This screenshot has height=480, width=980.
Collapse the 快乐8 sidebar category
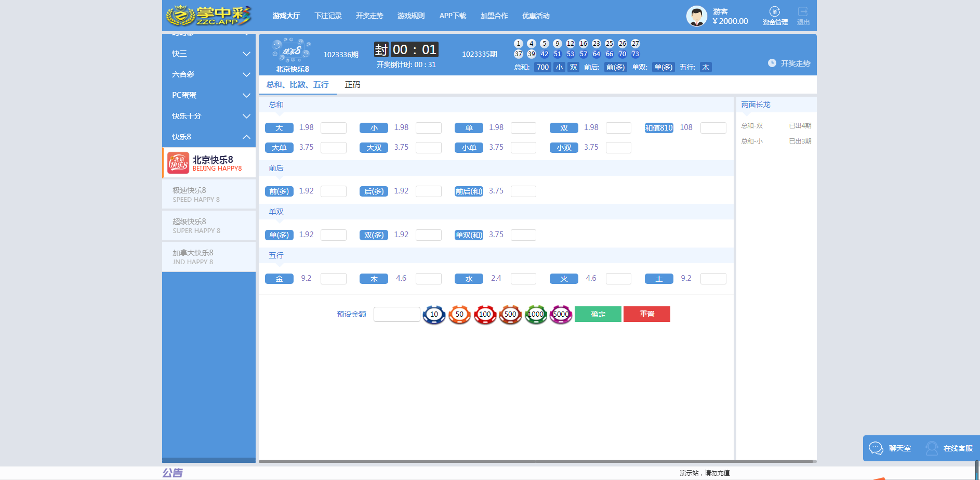(209, 137)
